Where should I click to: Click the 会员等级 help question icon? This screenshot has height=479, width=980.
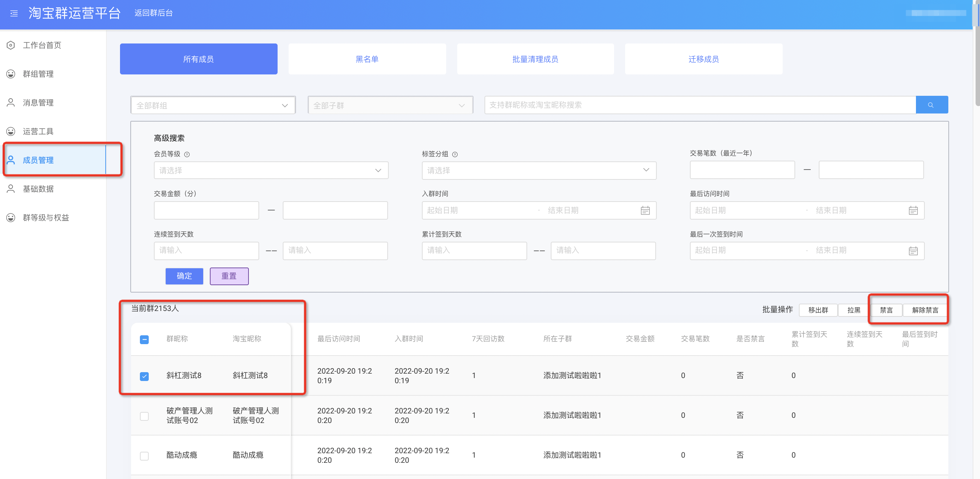coord(187,154)
